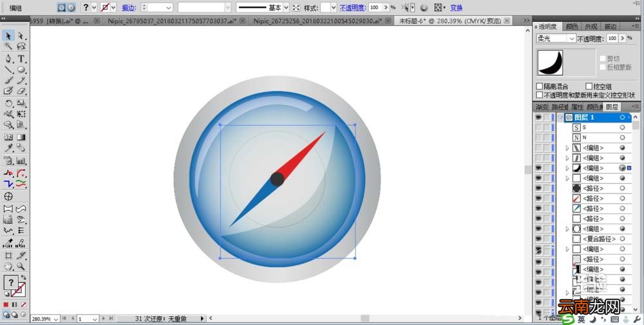The height and width of the screenshot is (325, 644).
Task: Show the hidden S layer item
Action: [x=538, y=128]
